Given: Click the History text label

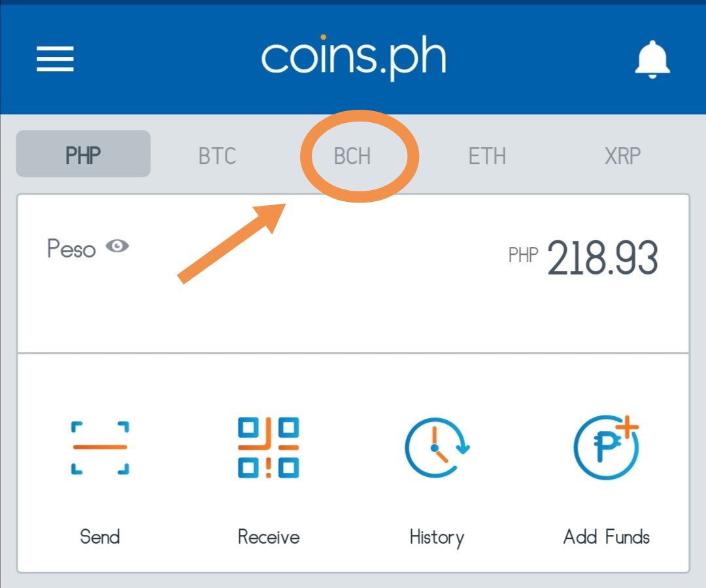Looking at the screenshot, I should (437, 538).
